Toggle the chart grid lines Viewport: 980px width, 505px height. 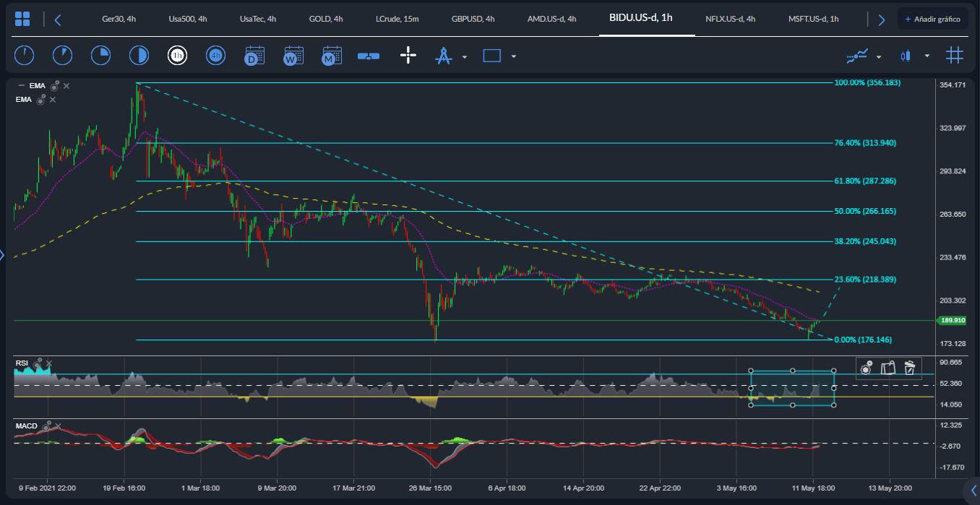[x=955, y=56]
